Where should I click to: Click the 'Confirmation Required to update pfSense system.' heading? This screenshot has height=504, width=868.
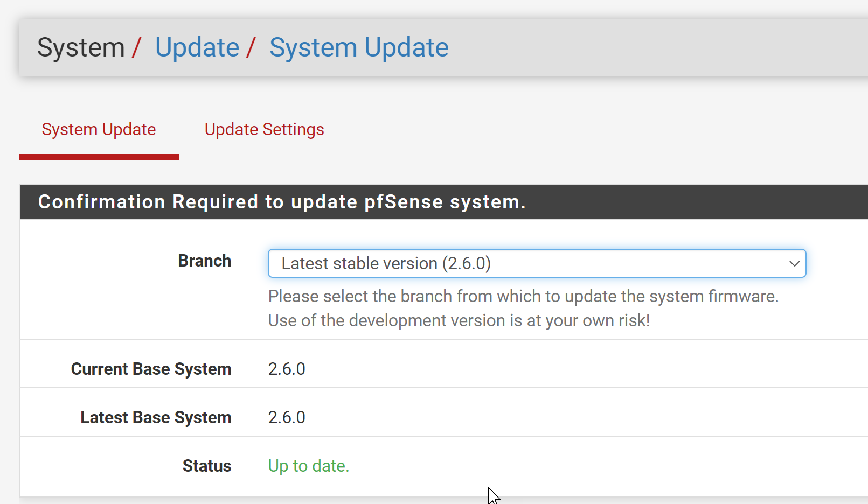(x=282, y=202)
